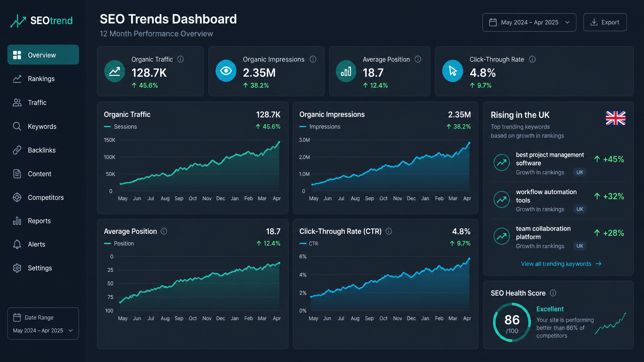Click info icon beside Average Position chart title

pos(164,231)
